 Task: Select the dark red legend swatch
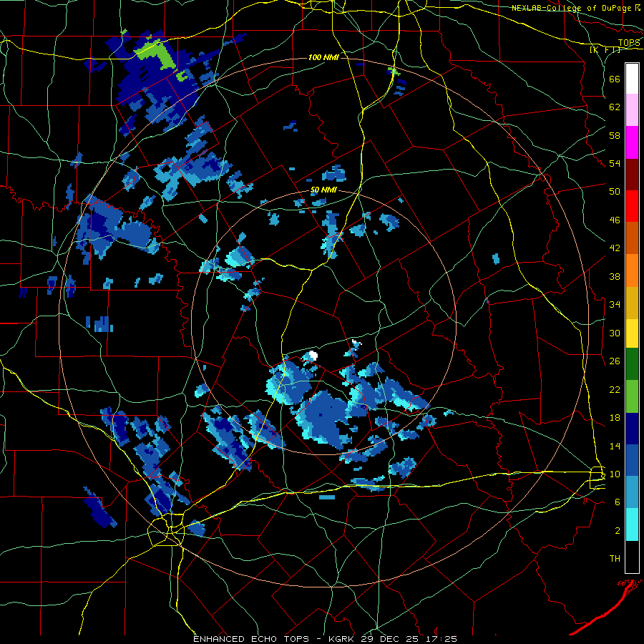coord(632,175)
